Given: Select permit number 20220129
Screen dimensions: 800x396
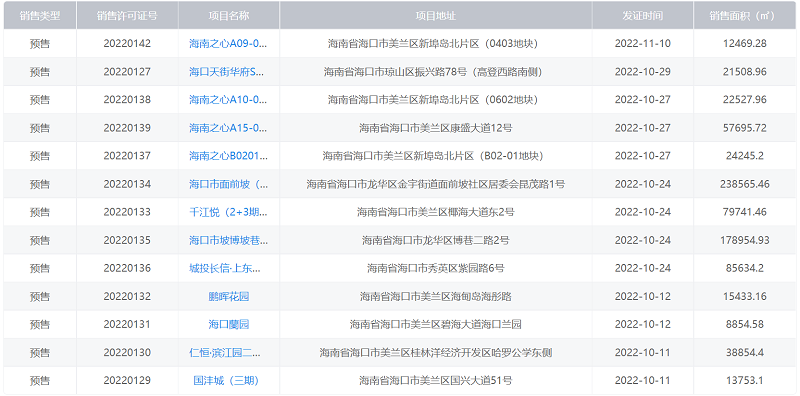Looking at the screenshot, I should pyautogui.click(x=127, y=380).
